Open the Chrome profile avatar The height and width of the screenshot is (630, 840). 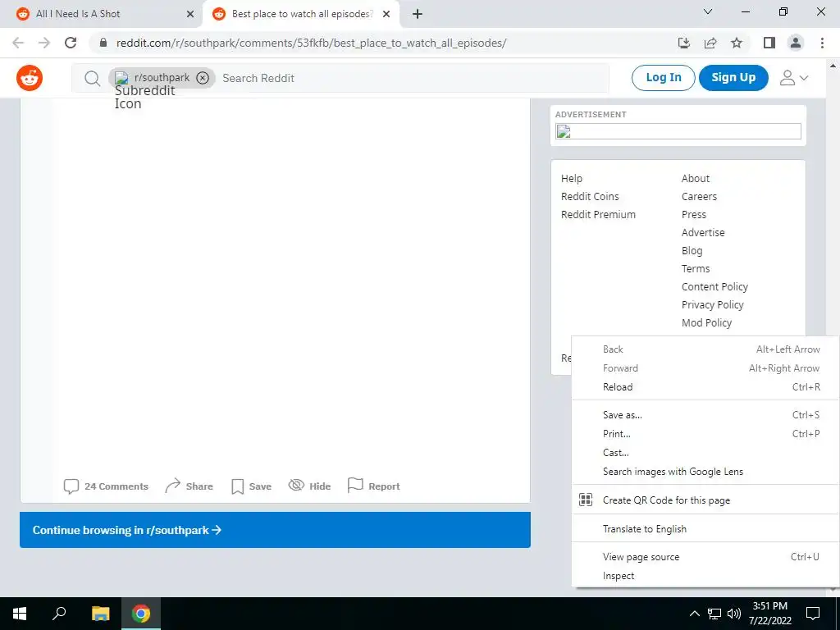[x=796, y=43]
